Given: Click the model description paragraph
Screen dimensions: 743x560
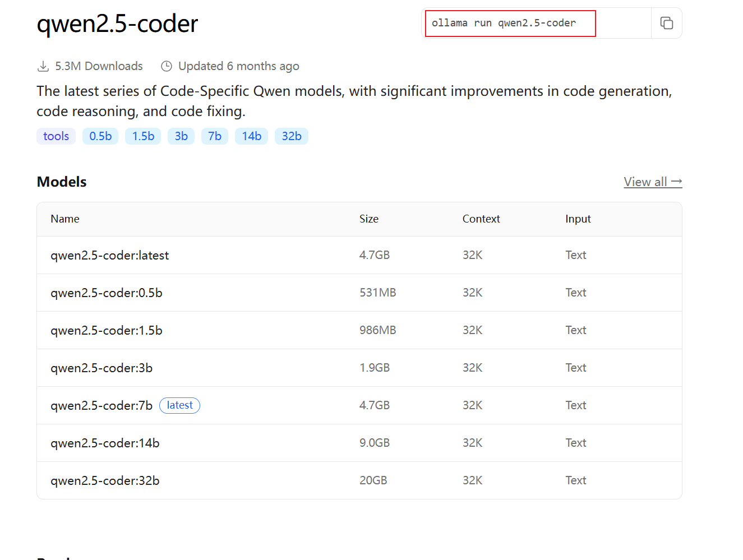Looking at the screenshot, I should click(354, 101).
